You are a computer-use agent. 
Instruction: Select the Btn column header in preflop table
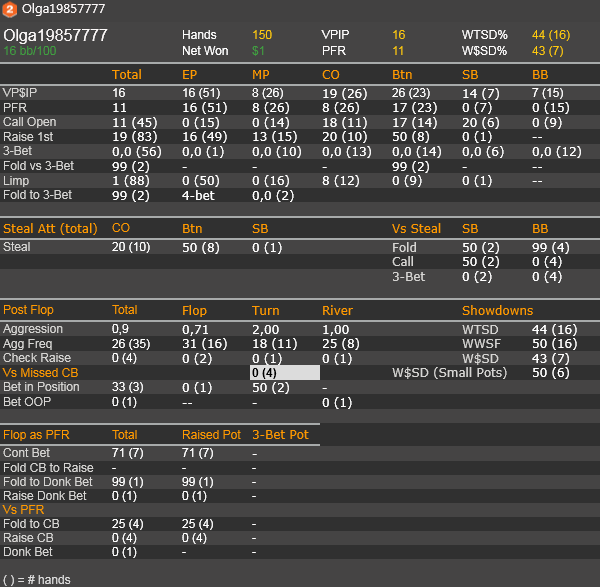402,75
